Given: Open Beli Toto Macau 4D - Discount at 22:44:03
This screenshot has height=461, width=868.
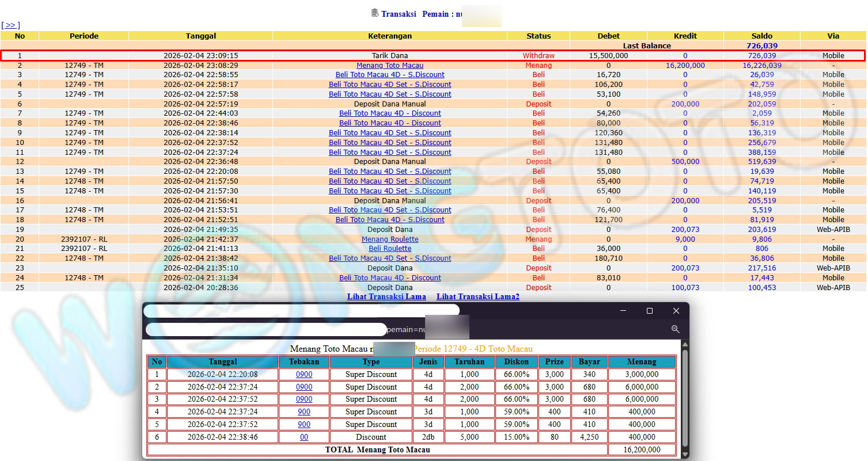Looking at the screenshot, I should pos(389,113).
